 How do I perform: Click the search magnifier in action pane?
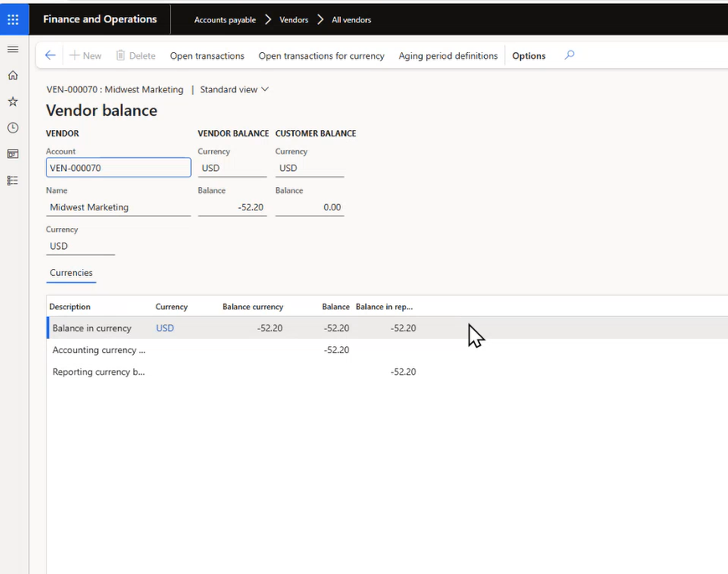pos(569,55)
